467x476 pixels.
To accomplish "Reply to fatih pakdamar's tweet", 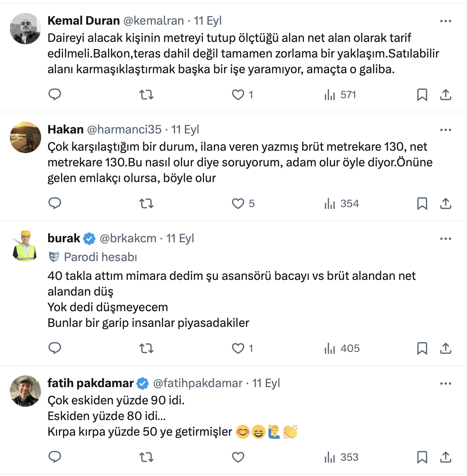I will (55, 457).
